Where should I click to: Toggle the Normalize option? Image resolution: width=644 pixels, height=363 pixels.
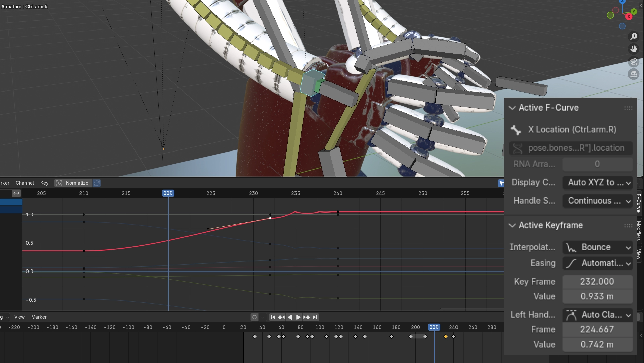[x=73, y=183]
